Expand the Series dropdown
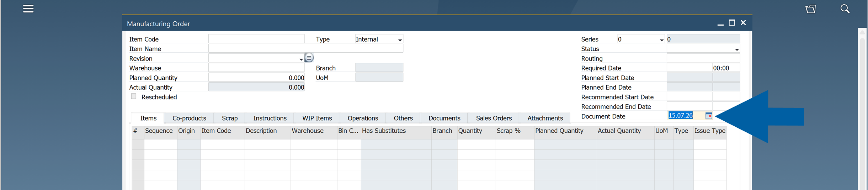 [661, 40]
